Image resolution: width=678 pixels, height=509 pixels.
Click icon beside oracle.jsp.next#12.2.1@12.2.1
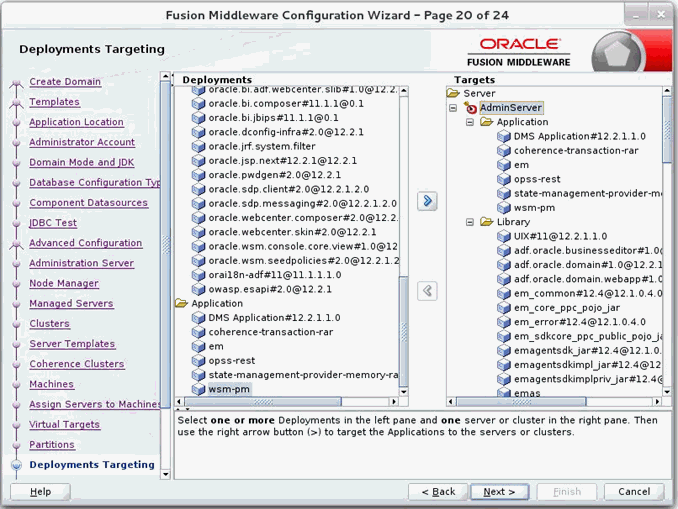[x=198, y=161]
